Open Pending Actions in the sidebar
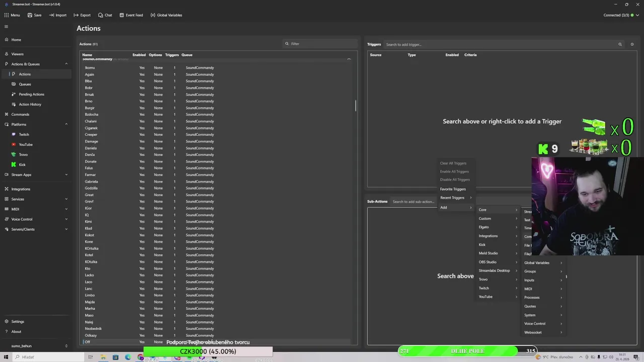This screenshot has width=644, height=362. pyautogui.click(x=31, y=94)
